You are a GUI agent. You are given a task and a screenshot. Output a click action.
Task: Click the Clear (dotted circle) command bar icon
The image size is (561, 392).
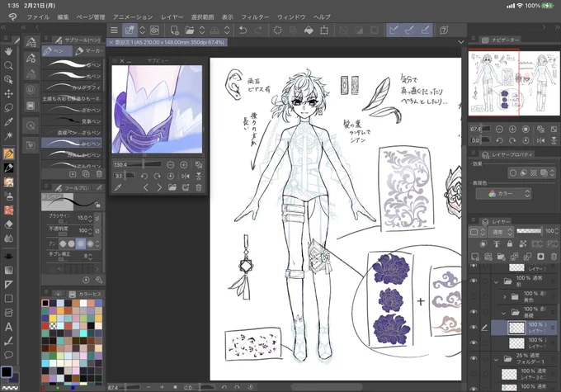277,31
